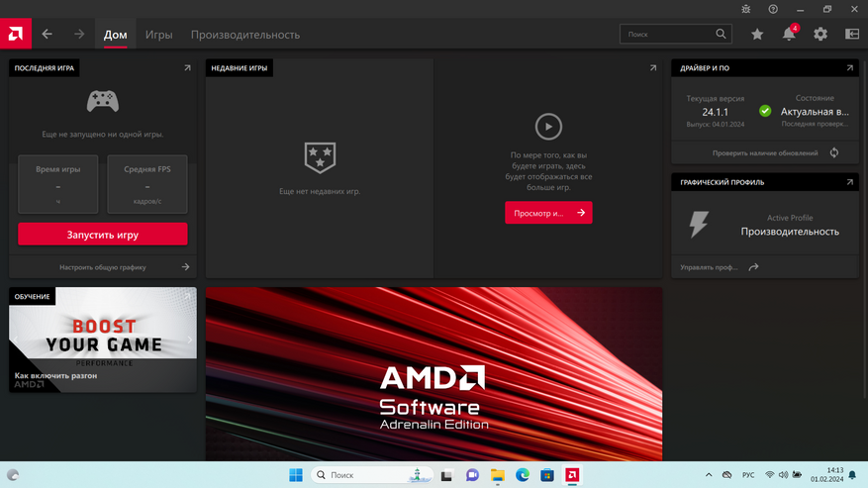Expand the Драйвер и ПО panel
868x488 pixels.
[849, 67]
